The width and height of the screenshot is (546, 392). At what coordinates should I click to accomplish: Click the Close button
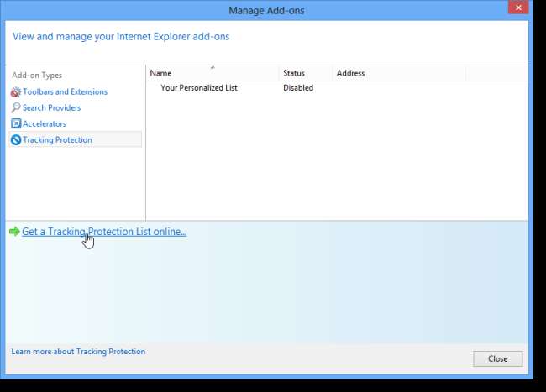coord(497,358)
